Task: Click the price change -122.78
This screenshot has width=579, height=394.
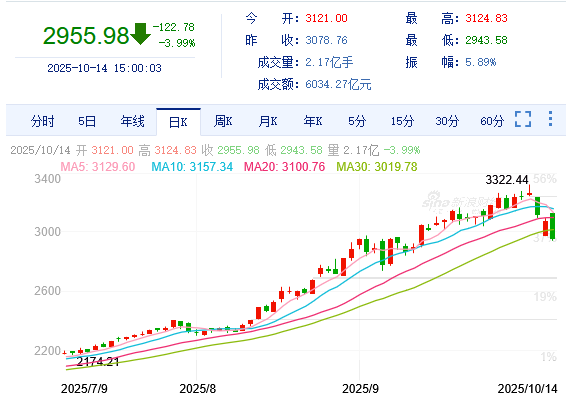Action: [174, 27]
